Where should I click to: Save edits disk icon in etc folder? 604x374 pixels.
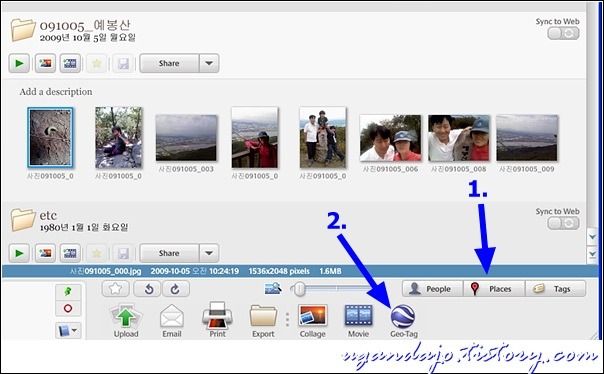tap(123, 253)
